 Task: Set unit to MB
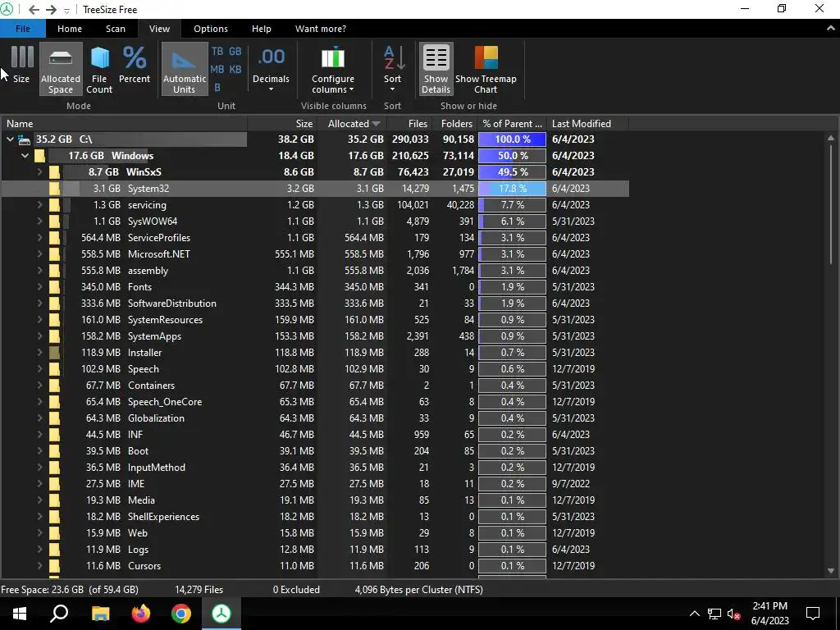click(217, 69)
